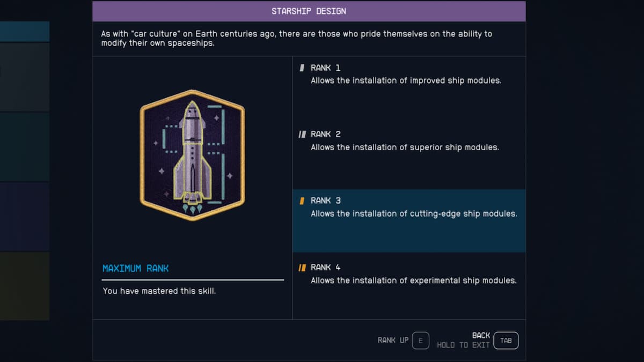Click the TAB key prompt icon
Image resolution: width=644 pixels, height=362 pixels.
[506, 341]
